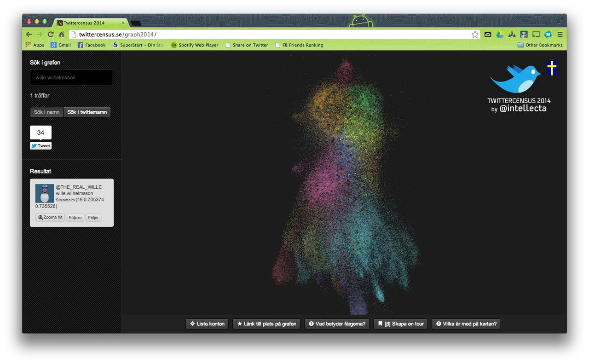The image size is (589, 364).
Task: Click the 'Sök i grafen' search field
Action: 71,78
